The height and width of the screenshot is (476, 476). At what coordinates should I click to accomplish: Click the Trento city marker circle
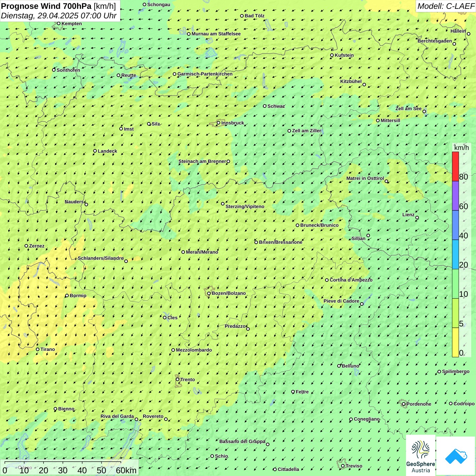point(177,379)
